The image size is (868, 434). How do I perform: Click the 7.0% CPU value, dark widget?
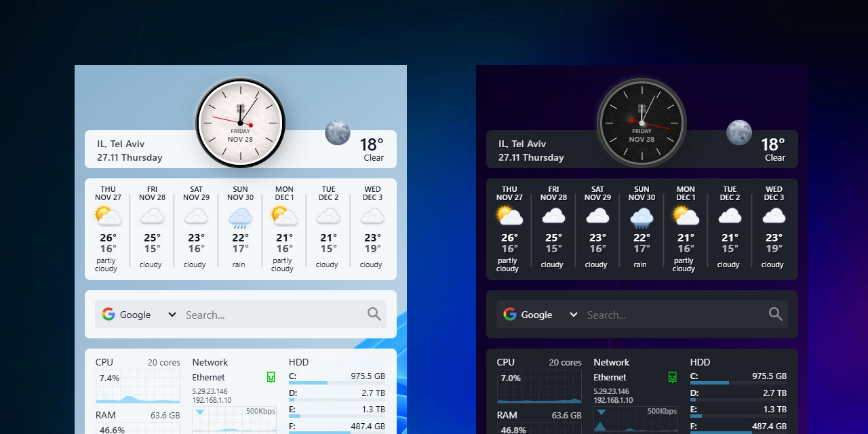[511, 378]
